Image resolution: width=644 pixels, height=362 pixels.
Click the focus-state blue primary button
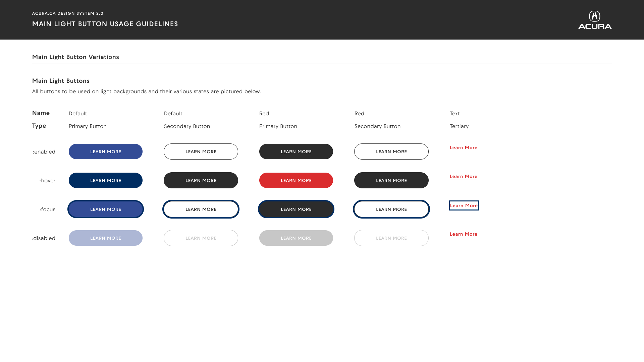(106, 209)
